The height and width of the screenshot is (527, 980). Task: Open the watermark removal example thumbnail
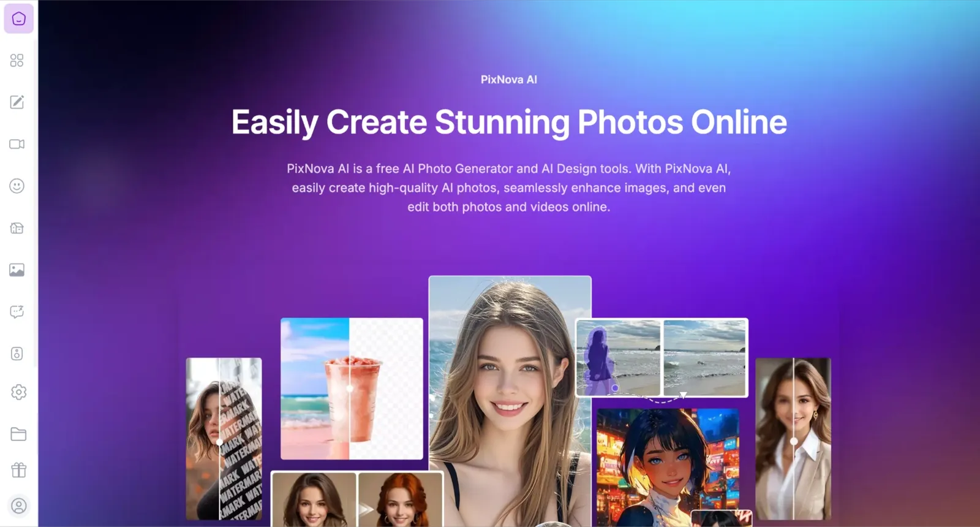tap(224, 439)
